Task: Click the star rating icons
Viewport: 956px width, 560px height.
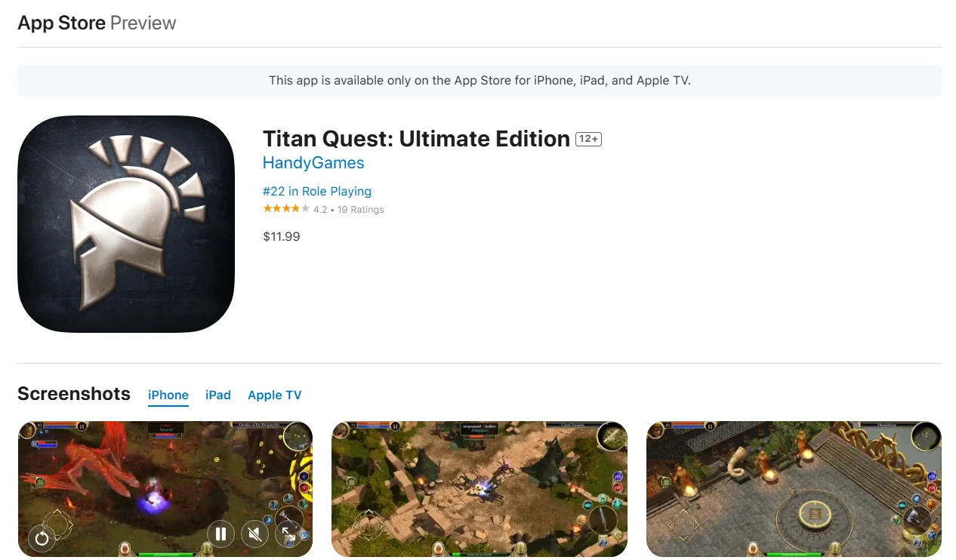Action: [x=286, y=209]
